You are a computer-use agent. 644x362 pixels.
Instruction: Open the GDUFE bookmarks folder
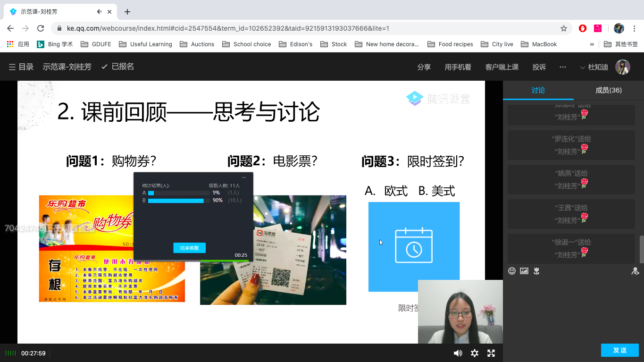pos(96,44)
